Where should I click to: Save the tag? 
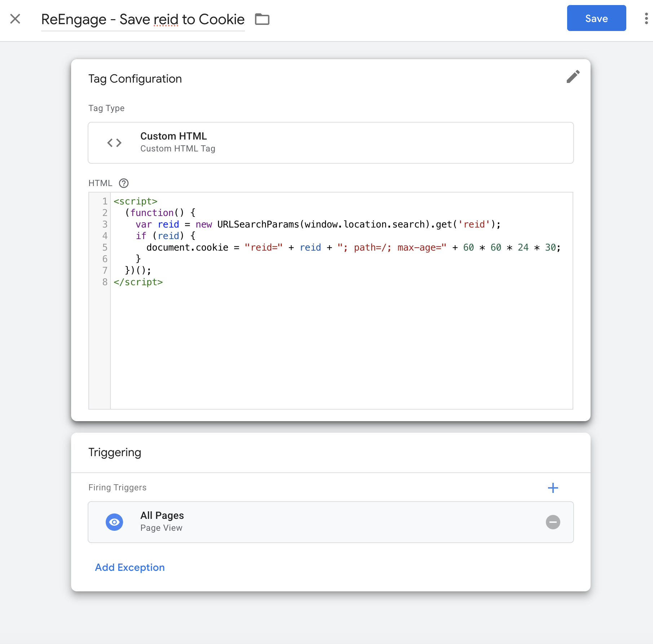click(x=596, y=18)
